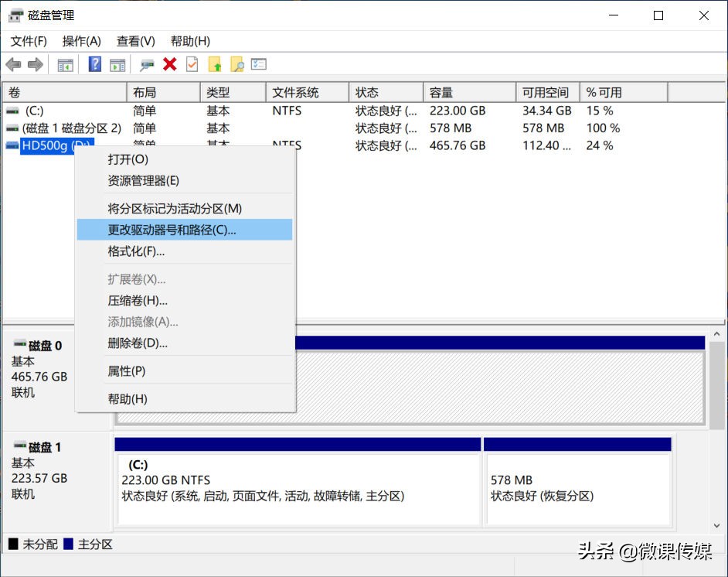Click the 223.00 GB capacity cell

[458, 111]
